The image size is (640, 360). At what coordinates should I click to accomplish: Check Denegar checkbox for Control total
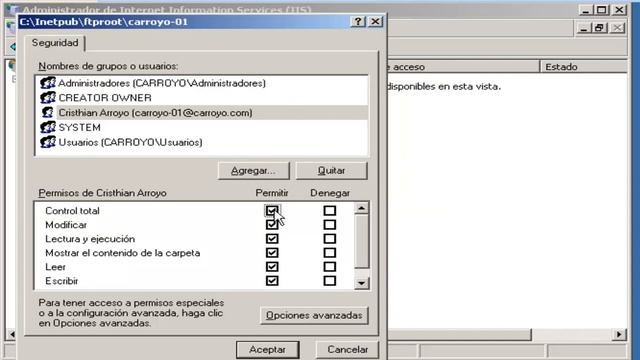point(330,211)
